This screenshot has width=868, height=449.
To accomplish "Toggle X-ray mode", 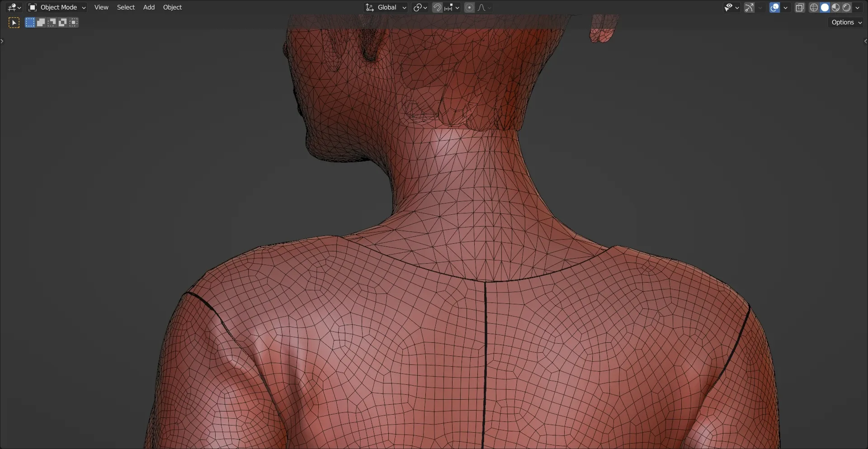I will click(800, 7).
